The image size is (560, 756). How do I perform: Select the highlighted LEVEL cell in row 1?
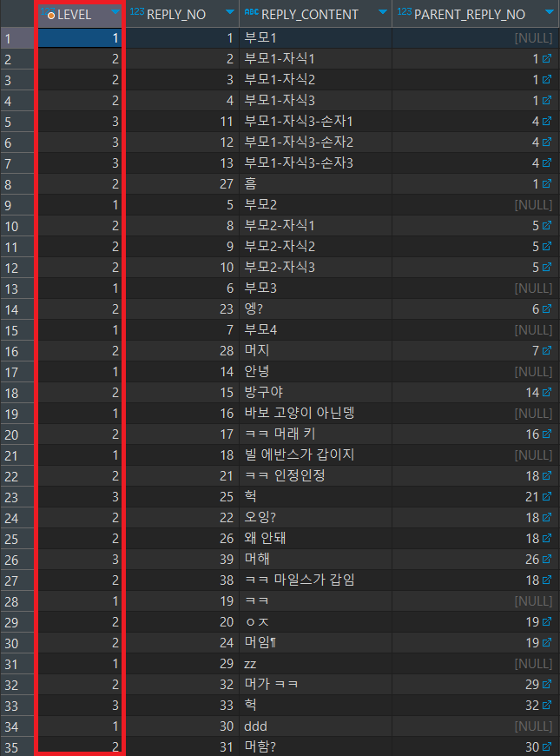pyautogui.click(x=80, y=38)
